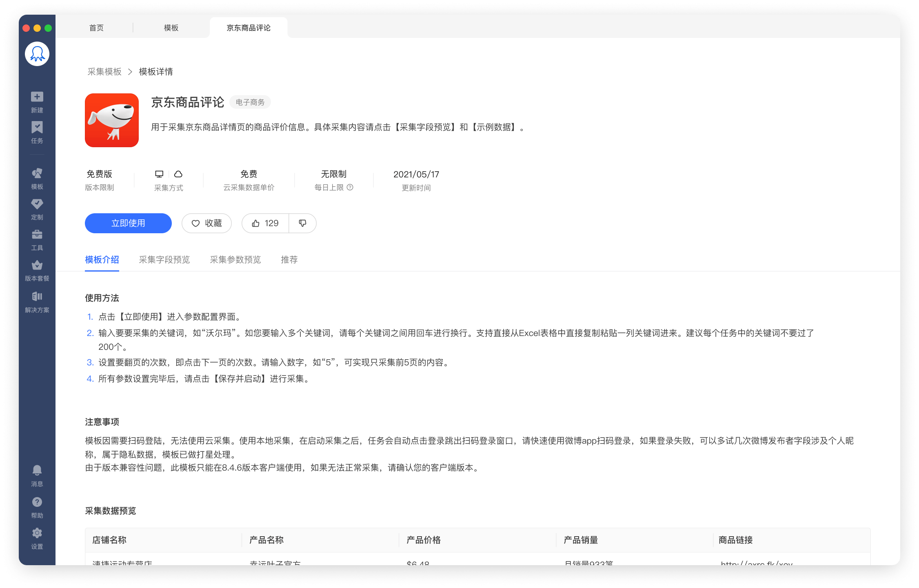
Task: Select the 模板介绍 section tab
Action: (102, 259)
